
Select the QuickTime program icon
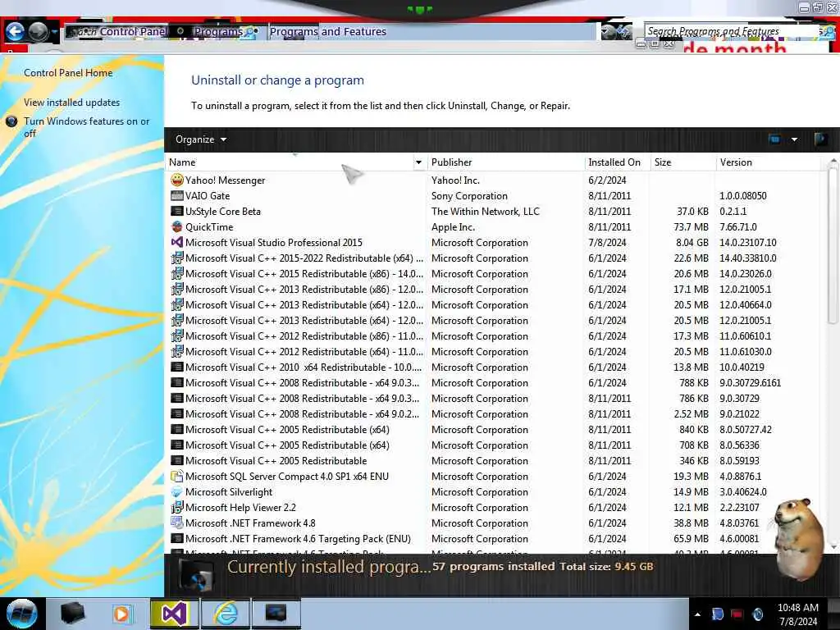click(x=177, y=226)
